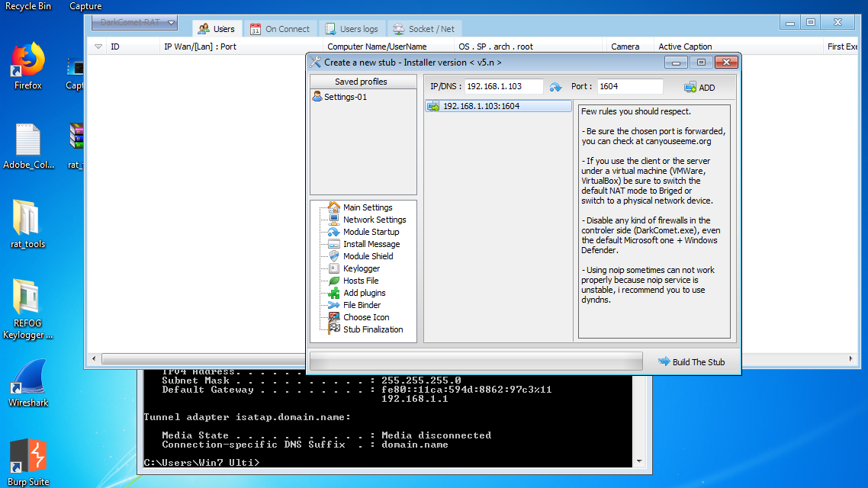Screen dimensions: 868x488
Task: Select the File Binder section
Action: pos(362,305)
